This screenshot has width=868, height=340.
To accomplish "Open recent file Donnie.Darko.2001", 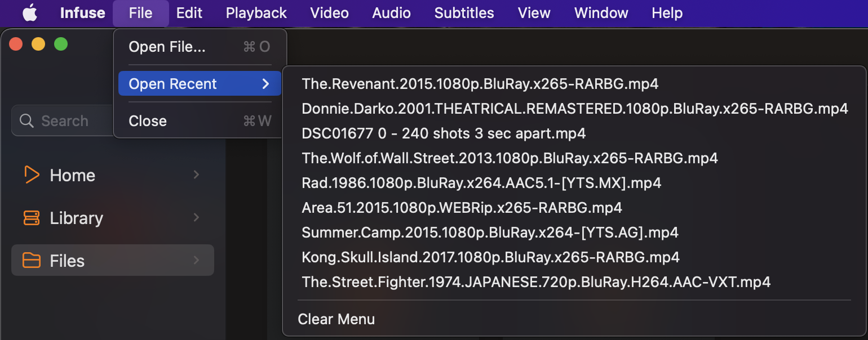I will tap(574, 109).
